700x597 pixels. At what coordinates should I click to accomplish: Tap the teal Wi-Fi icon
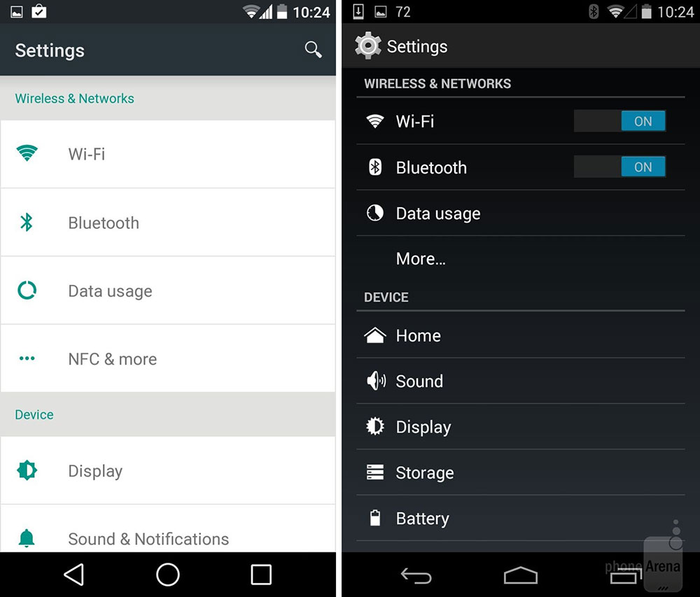coord(27,153)
